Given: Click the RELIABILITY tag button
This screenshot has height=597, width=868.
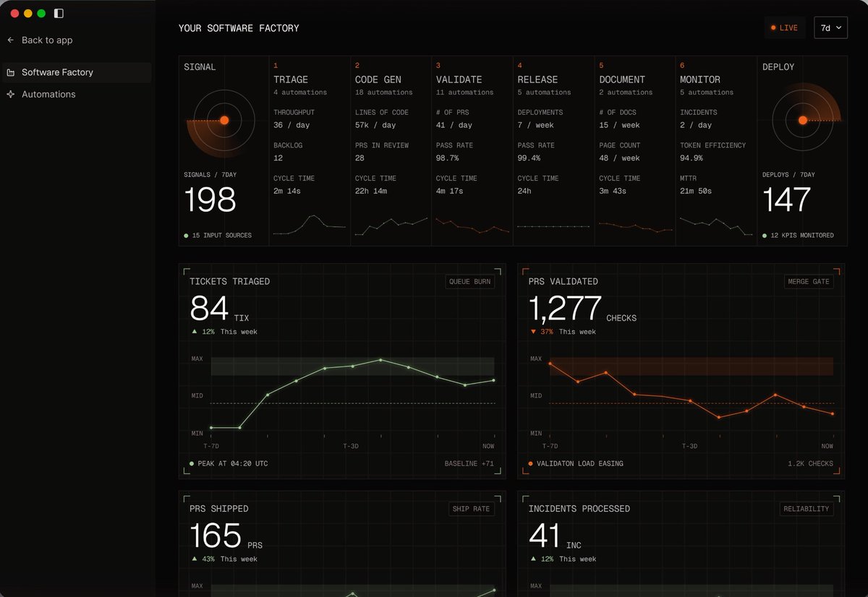Looking at the screenshot, I should point(807,509).
